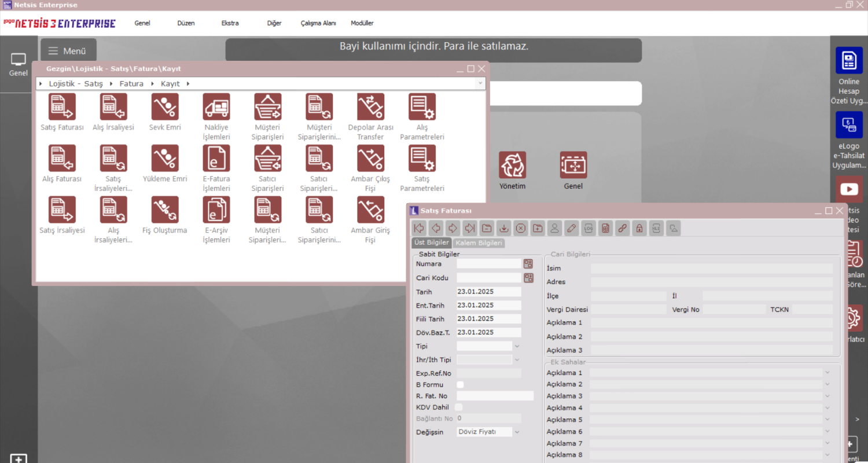Open Ambar Çıkış Fişi icon
Screen dimensions: 868x463
pos(370,158)
